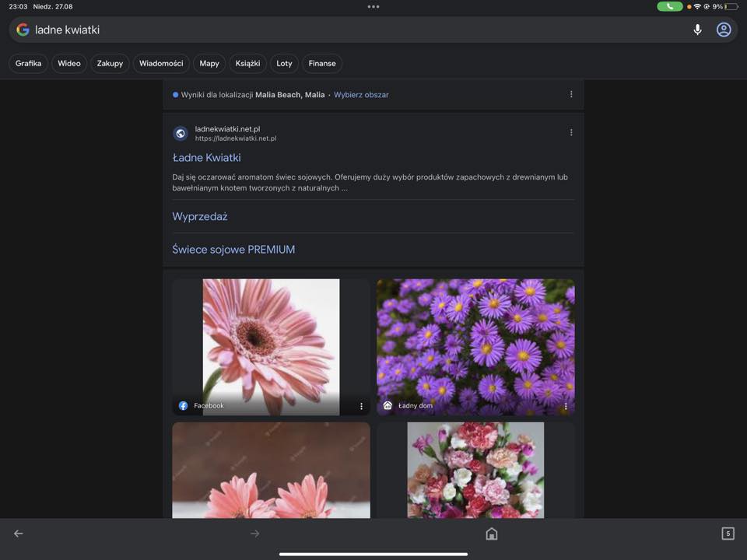Open the tab switcher showing 5
This screenshot has height=560, width=747.
[728, 534]
